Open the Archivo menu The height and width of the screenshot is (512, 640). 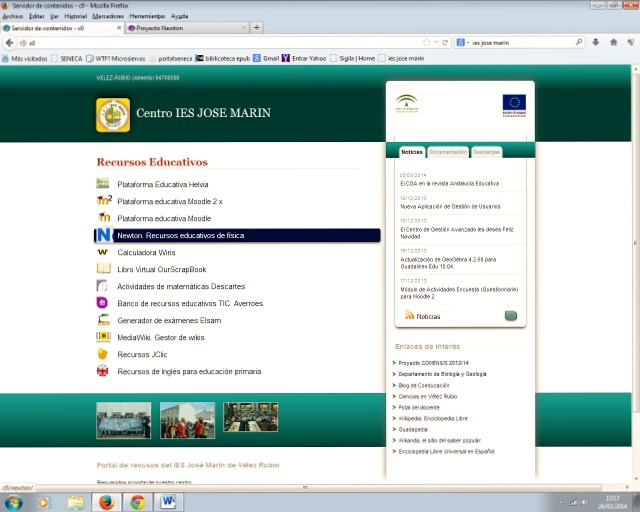[x=13, y=16]
